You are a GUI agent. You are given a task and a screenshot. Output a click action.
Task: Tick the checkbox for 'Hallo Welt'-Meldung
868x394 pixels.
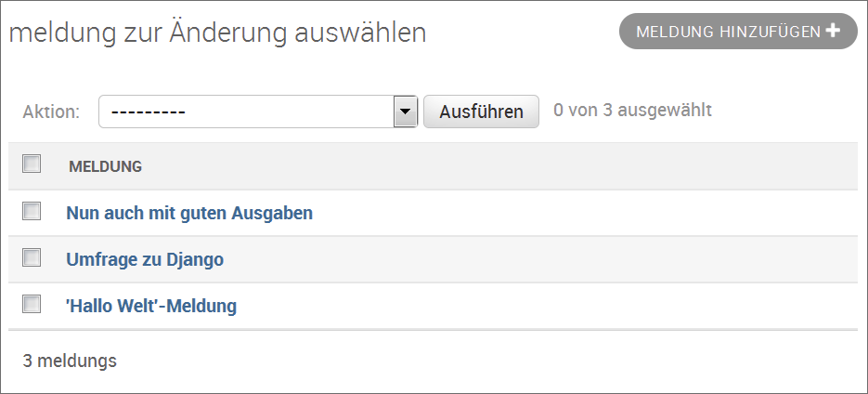(32, 304)
